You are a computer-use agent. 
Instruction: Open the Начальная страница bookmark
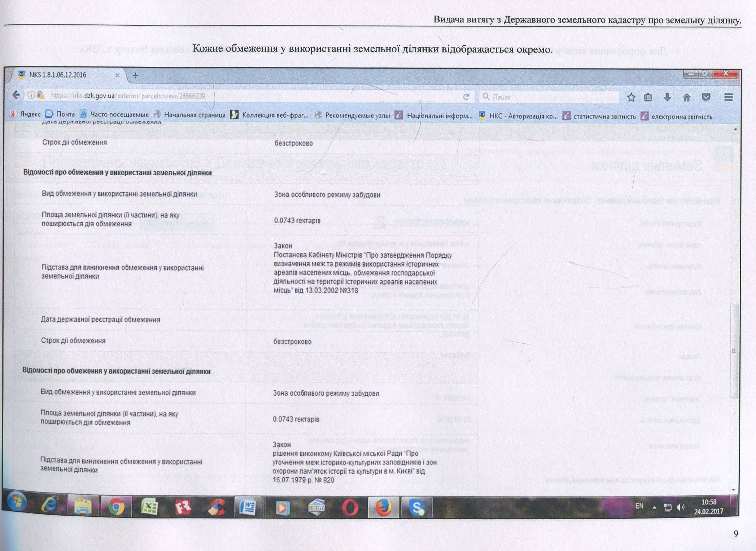point(189,115)
